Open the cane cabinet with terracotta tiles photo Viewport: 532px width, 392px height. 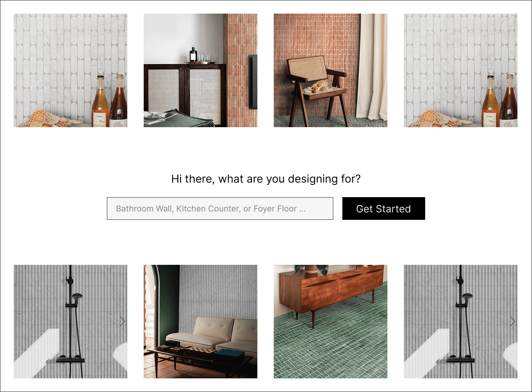pos(201,70)
